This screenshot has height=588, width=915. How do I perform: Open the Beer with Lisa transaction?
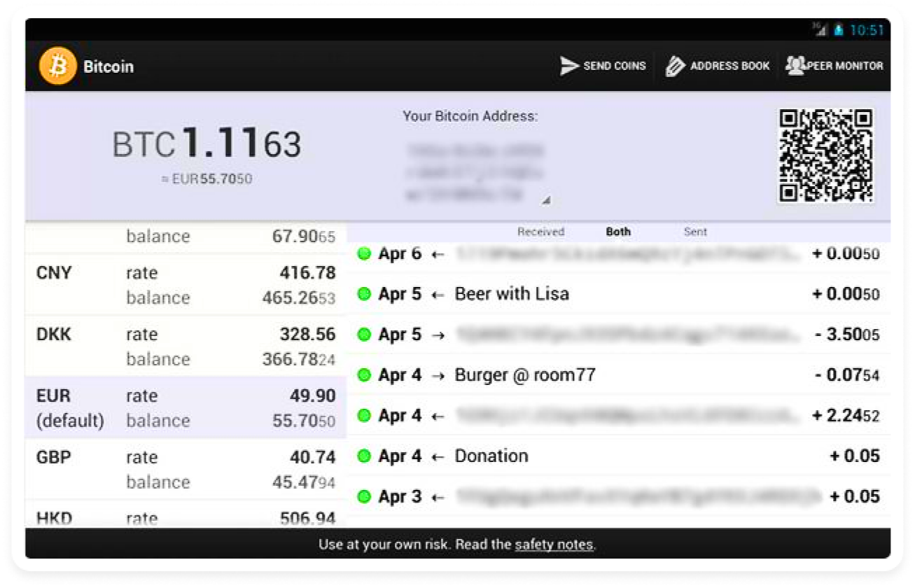[x=618, y=294]
